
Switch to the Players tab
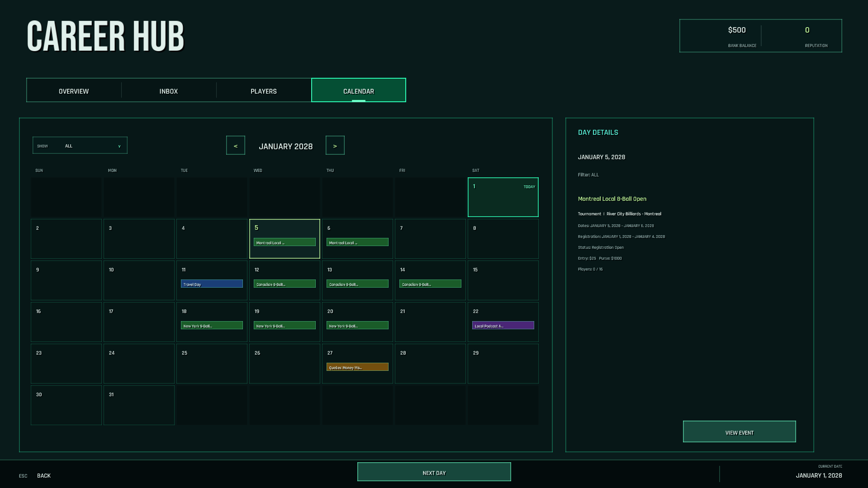point(264,90)
